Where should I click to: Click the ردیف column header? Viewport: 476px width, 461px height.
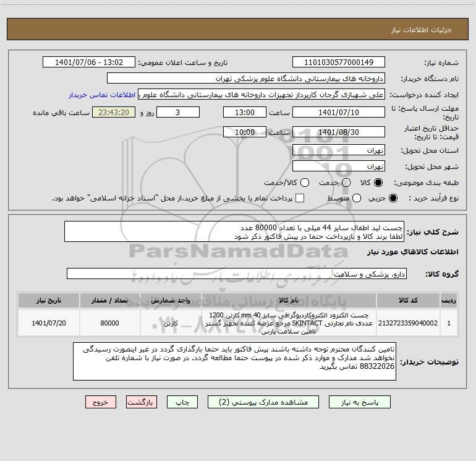(x=449, y=300)
